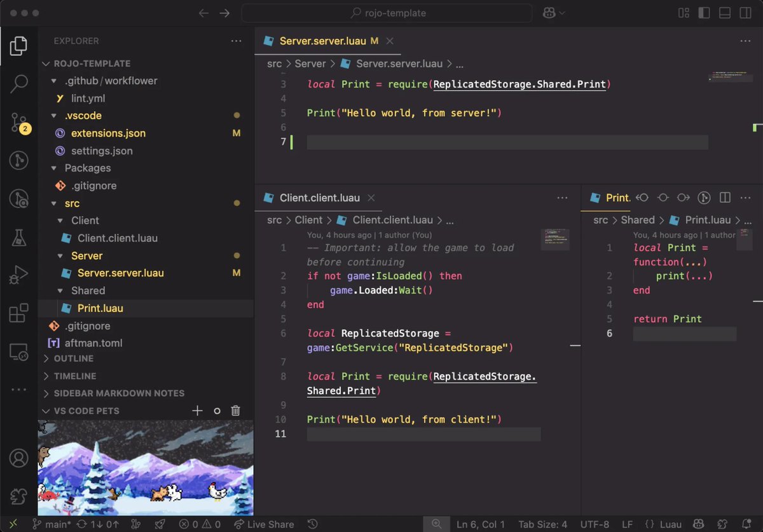Click the Copilot status icon in status bar
Viewport: 763px width, 532px height.
tap(698, 524)
